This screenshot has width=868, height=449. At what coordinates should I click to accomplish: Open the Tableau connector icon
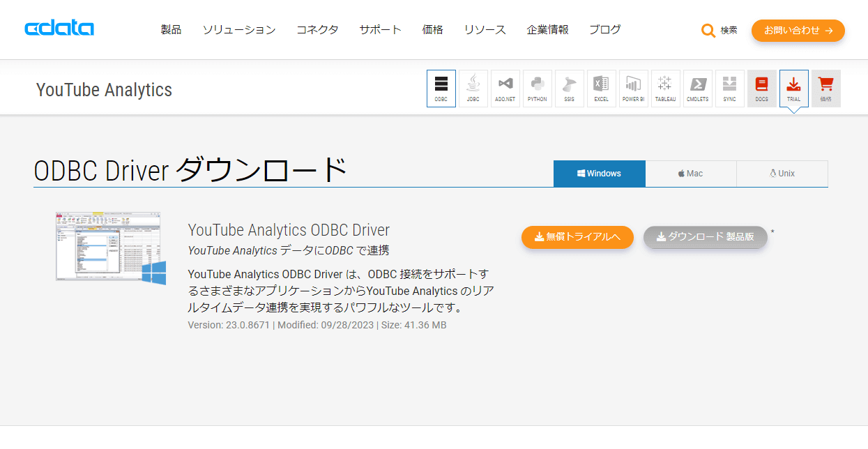[x=666, y=89]
